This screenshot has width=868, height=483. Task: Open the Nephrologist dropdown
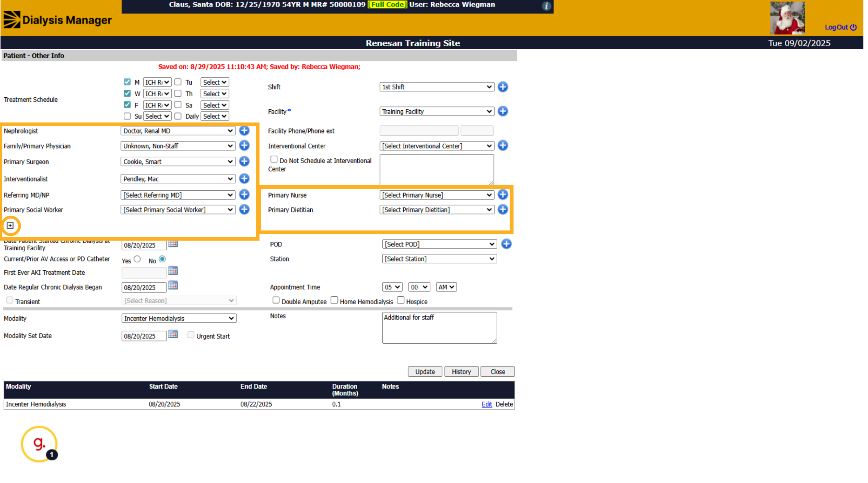point(178,131)
